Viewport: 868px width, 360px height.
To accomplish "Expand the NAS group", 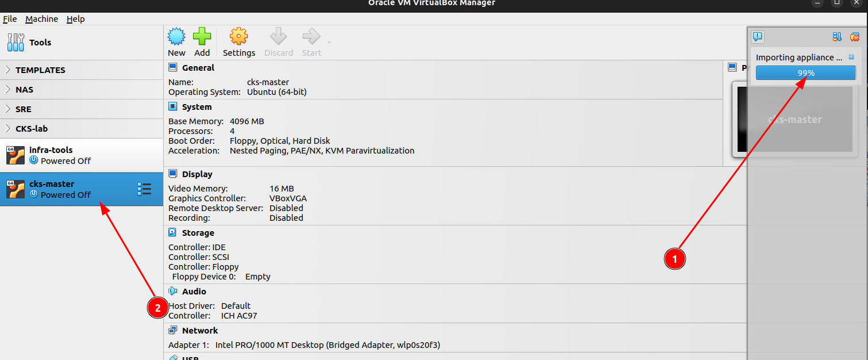I will (x=7, y=90).
